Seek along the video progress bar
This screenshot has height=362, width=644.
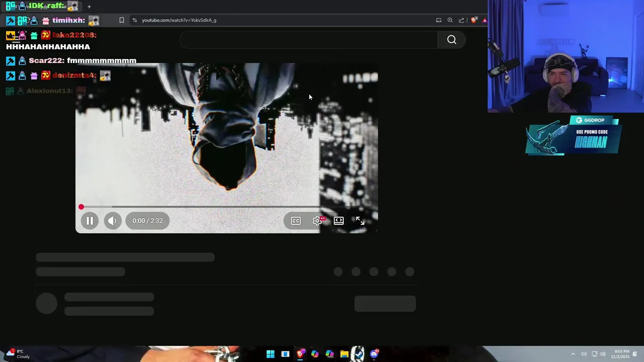tap(226, 207)
